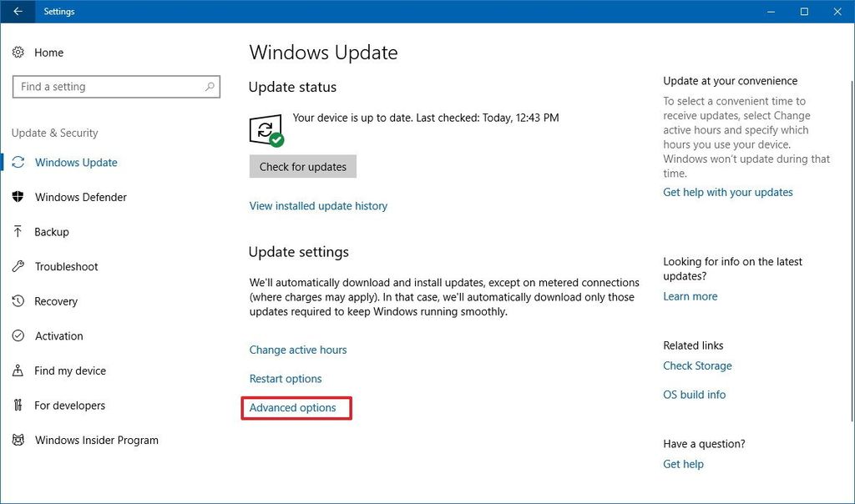Image resolution: width=855 pixels, height=504 pixels.
Task: Click inside the Find a setting search box
Action: tap(117, 86)
